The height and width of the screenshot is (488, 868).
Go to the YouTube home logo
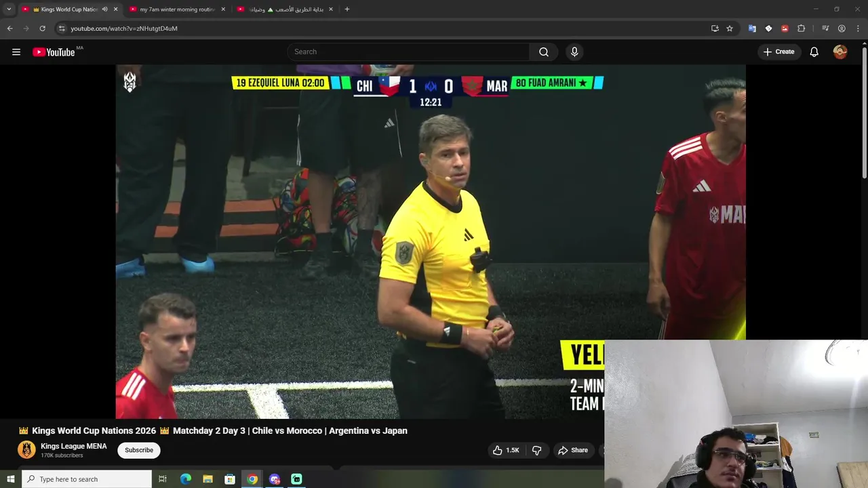(54, 52)
